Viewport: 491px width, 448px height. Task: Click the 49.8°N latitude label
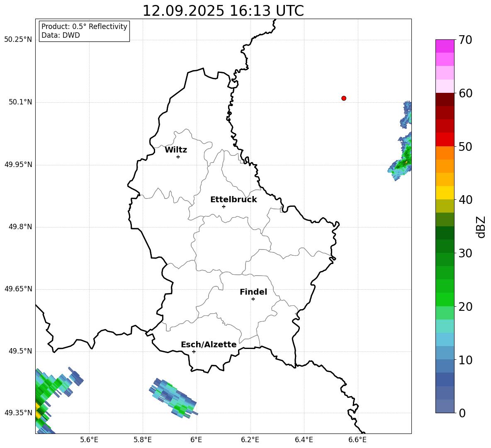[x=20, y=227]
